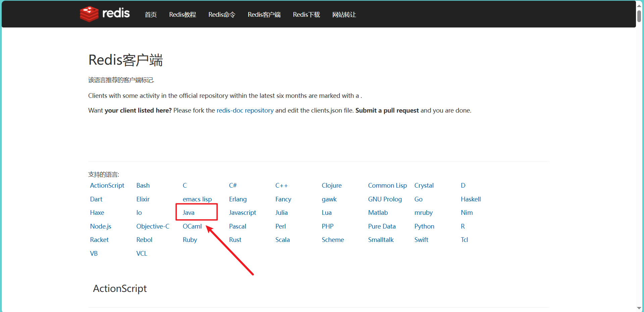Viewport: 644px width, 312px height.
Task: Go to the C++ clients link
Action: click(x=281, y=186)
